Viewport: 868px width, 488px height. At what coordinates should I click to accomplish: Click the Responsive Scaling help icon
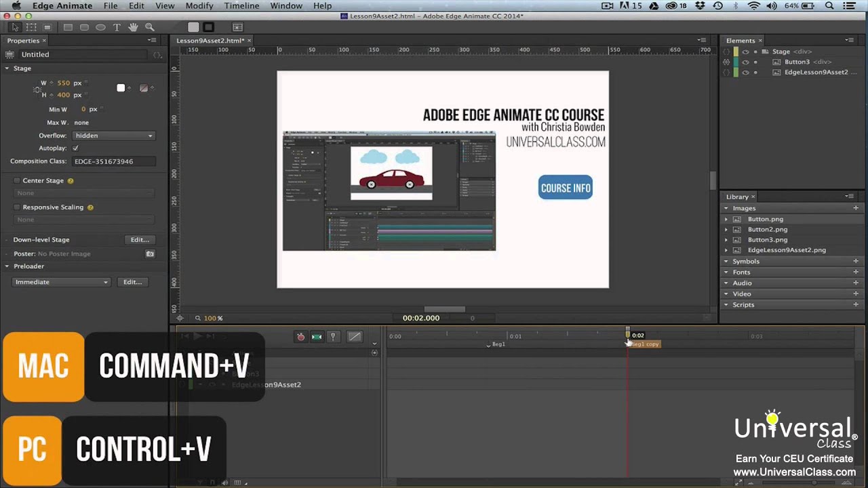(90, 207)
